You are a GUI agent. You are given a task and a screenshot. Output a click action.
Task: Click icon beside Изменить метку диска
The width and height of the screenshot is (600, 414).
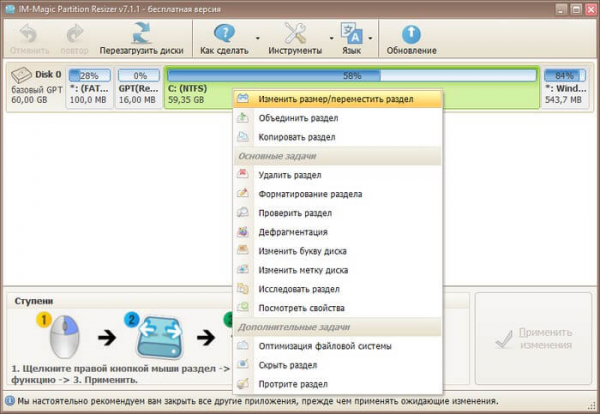pos(243,269)
